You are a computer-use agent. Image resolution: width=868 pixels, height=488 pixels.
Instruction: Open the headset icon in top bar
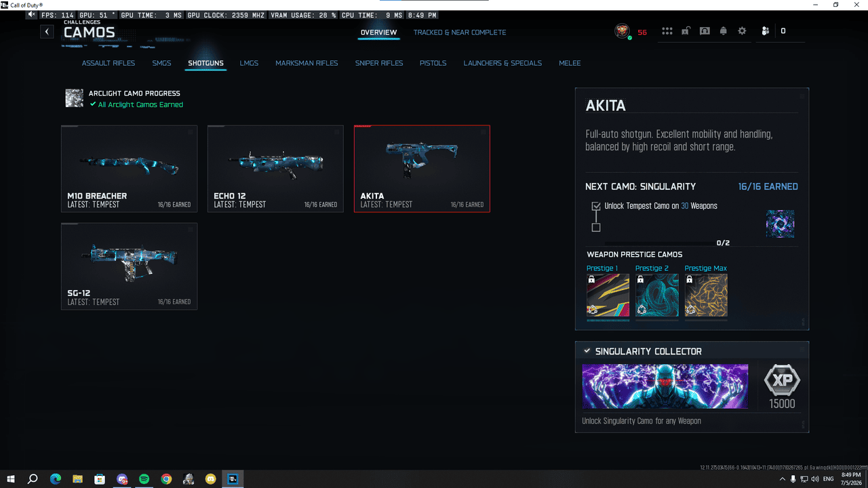coord(705,31)
